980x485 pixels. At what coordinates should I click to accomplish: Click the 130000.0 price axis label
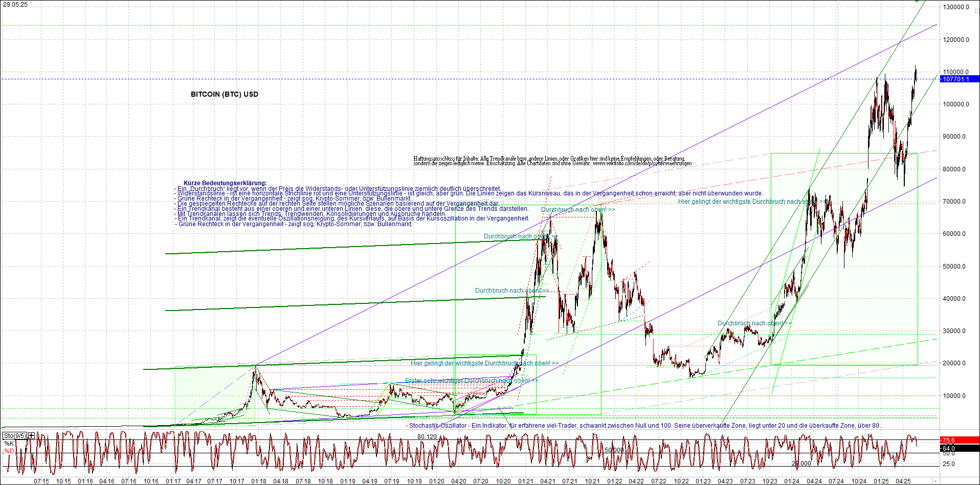click(x=956, y=7)
